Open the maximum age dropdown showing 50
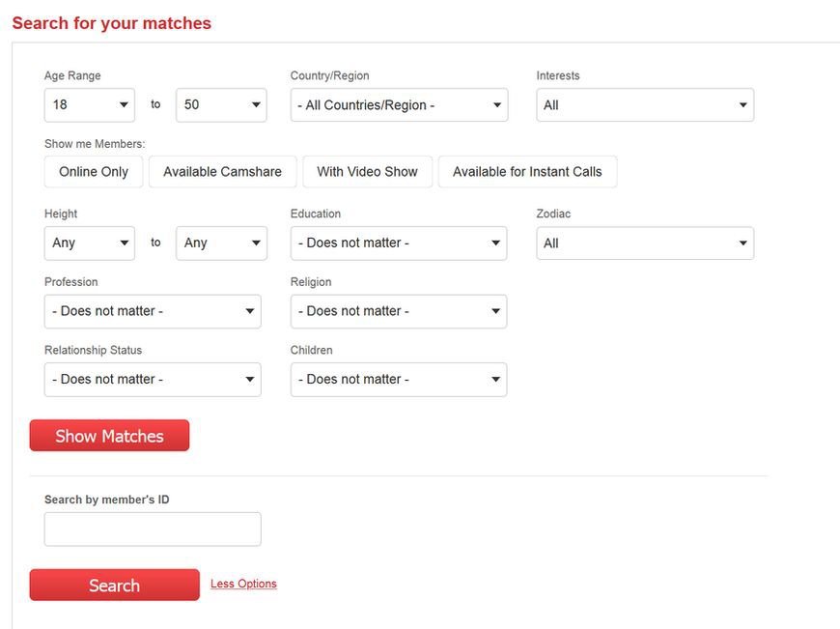The image size is (840, 629). coord(221,105)
